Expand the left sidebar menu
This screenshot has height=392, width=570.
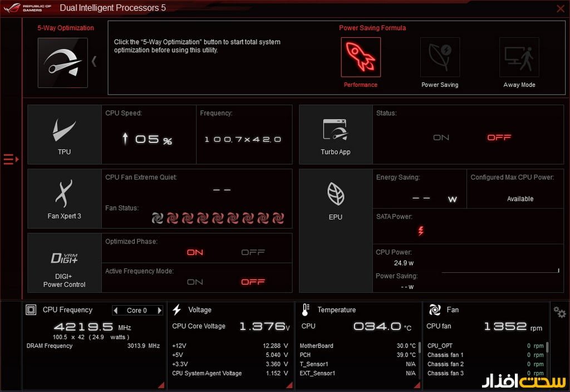tap(11, 160)
